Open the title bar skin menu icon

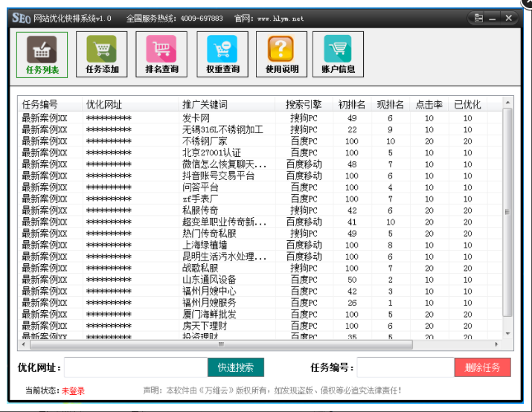pyautogui.click(x=478, y=18)
